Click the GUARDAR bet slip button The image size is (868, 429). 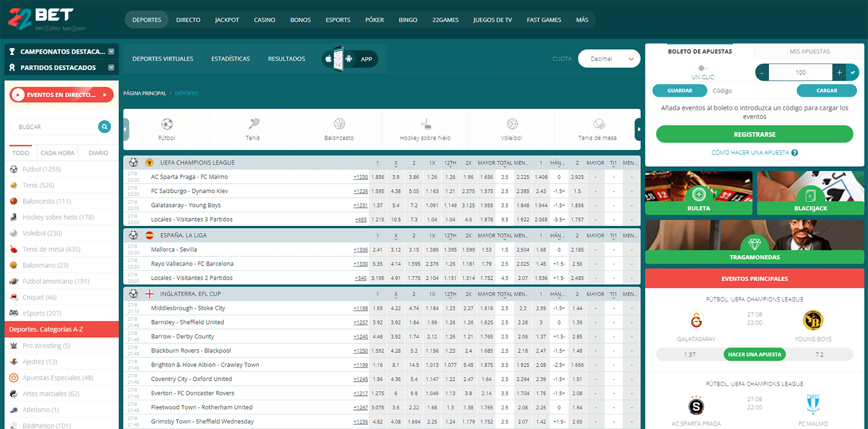[x=680, y=91]
